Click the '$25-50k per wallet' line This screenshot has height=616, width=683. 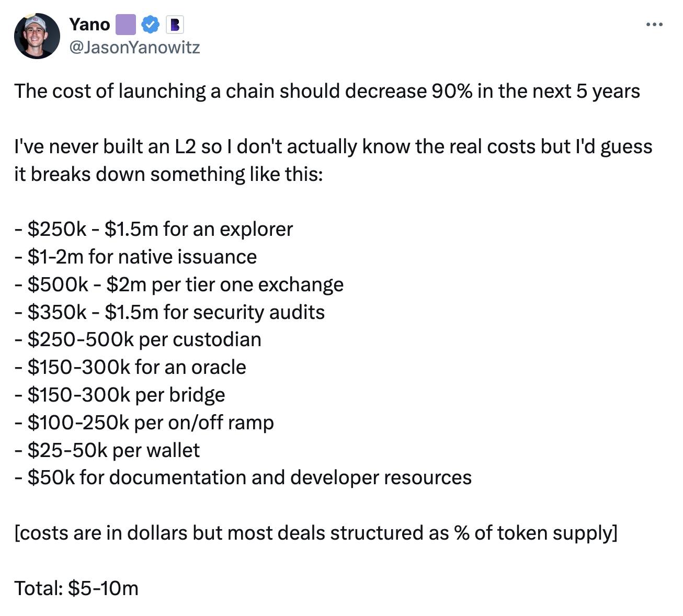point(107,450)
